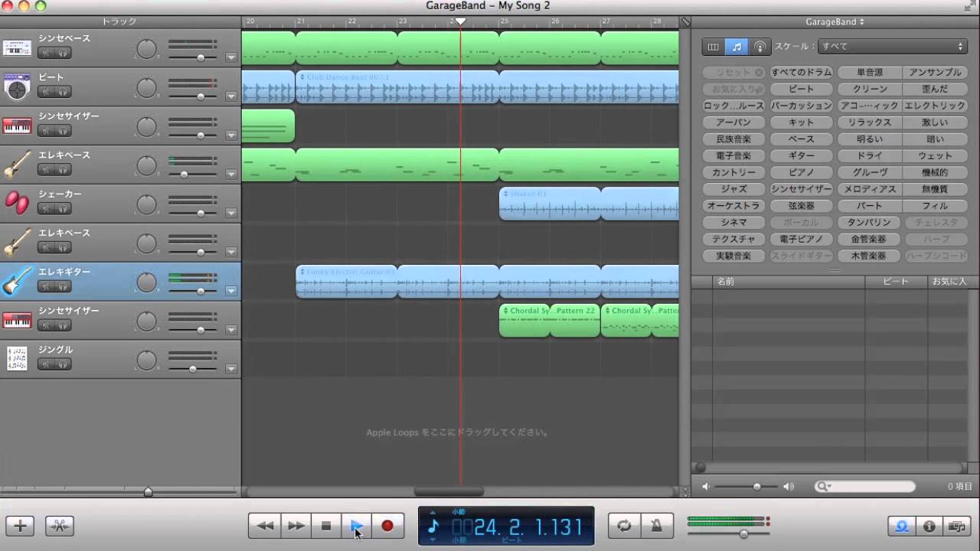The height and width of the screenshot is (551, 980).
Task: Sort loops by ビート column header
Action: 897,282
